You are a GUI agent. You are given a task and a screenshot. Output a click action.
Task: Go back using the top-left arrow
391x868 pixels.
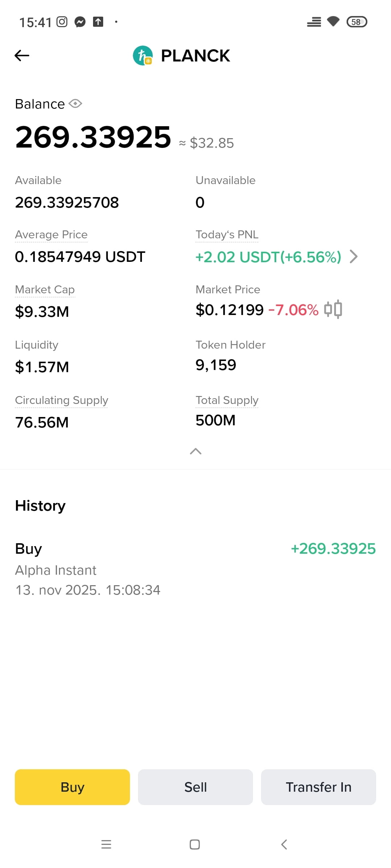coord(22,55)
